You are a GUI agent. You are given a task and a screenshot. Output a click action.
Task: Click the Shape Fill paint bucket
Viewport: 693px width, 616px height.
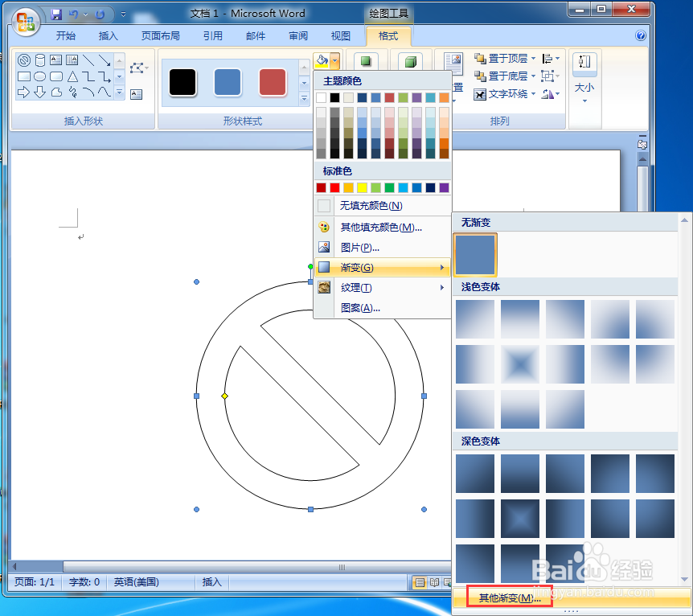pyautogui.click(x=322, y=60)
